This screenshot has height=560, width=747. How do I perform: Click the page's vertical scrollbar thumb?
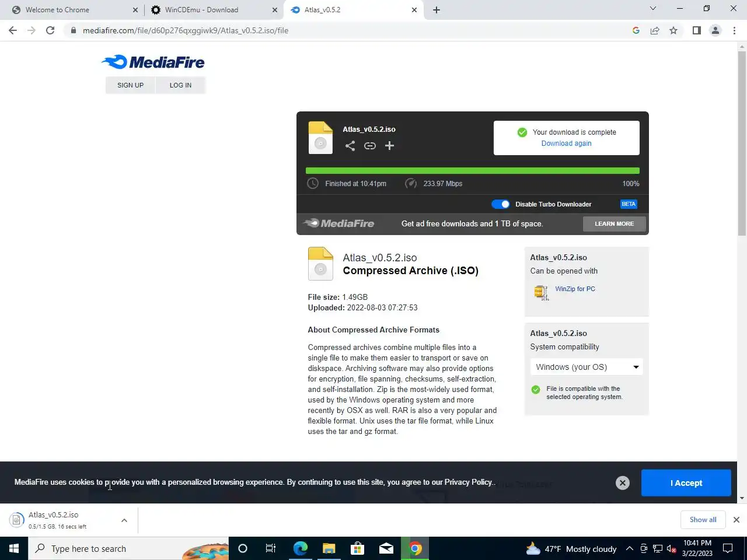(742, 143)
